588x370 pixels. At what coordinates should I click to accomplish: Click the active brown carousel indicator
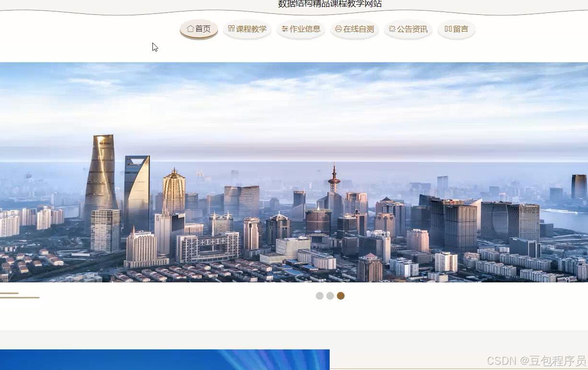click(x=341, y=296)
